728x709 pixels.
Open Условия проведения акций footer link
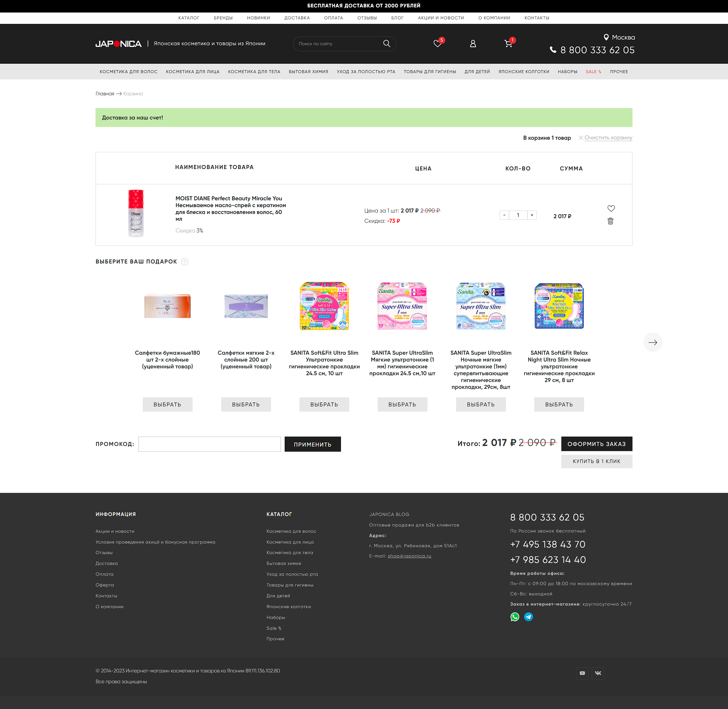(x=155, y=542)
